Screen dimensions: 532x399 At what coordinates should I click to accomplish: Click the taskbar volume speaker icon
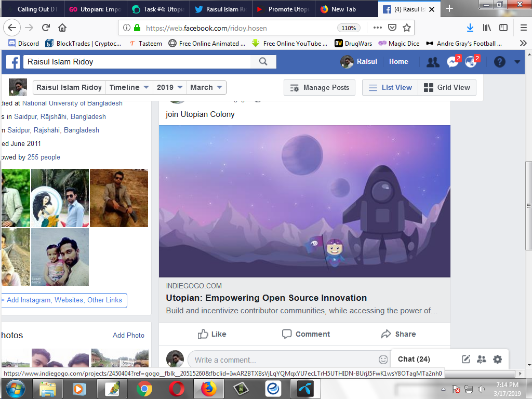[x=481, y=389]
